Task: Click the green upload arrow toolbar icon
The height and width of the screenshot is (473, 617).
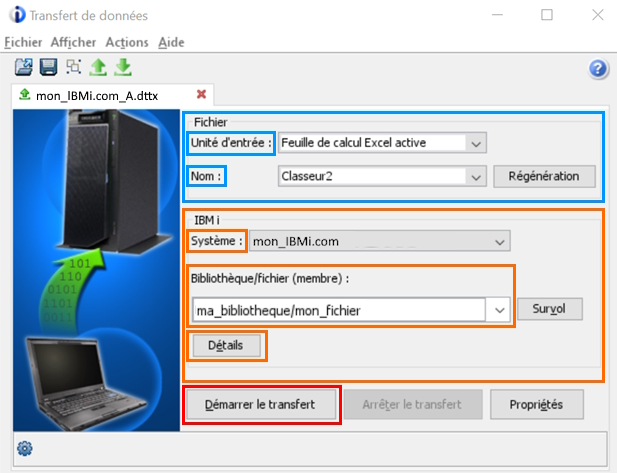Action: pos(98,67)
